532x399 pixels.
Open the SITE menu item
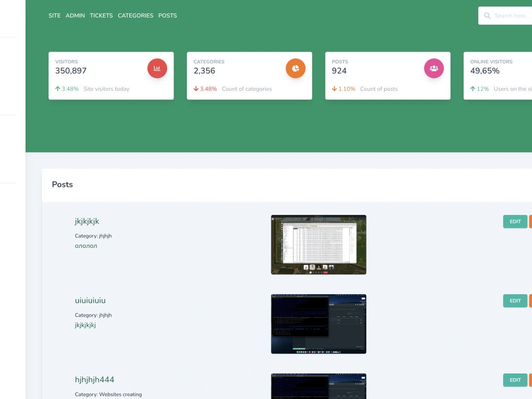click(x=55, y=15)
